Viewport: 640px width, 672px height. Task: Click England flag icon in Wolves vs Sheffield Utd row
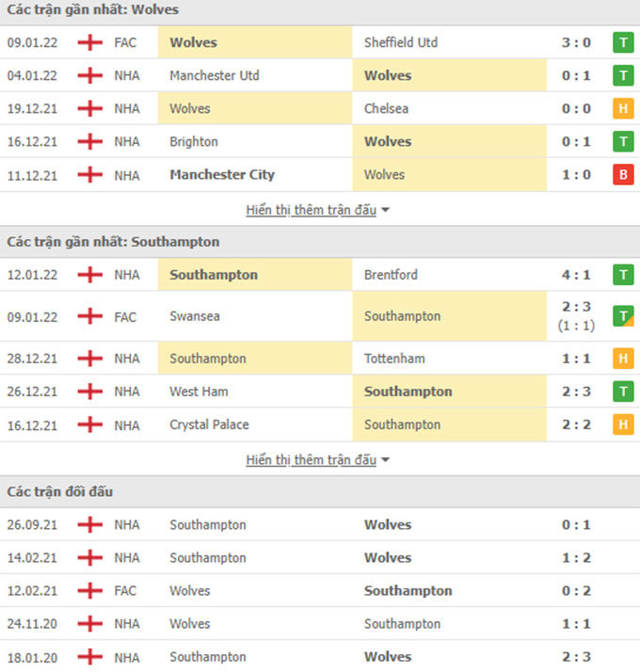coord(90,42)
